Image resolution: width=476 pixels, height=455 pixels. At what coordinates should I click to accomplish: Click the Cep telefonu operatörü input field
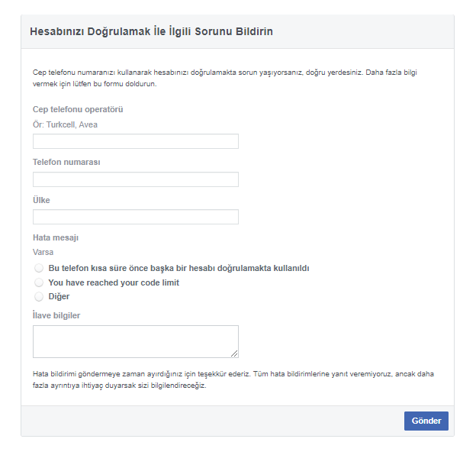point(135,141)
